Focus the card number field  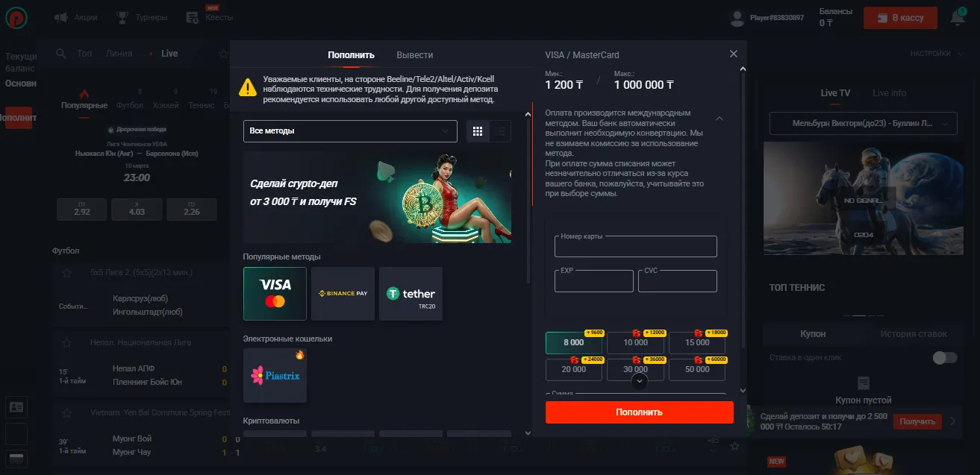636,246
